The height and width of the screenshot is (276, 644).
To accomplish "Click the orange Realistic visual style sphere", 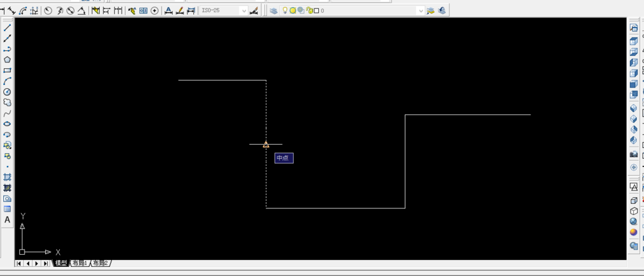I will (x=634, y=232).
